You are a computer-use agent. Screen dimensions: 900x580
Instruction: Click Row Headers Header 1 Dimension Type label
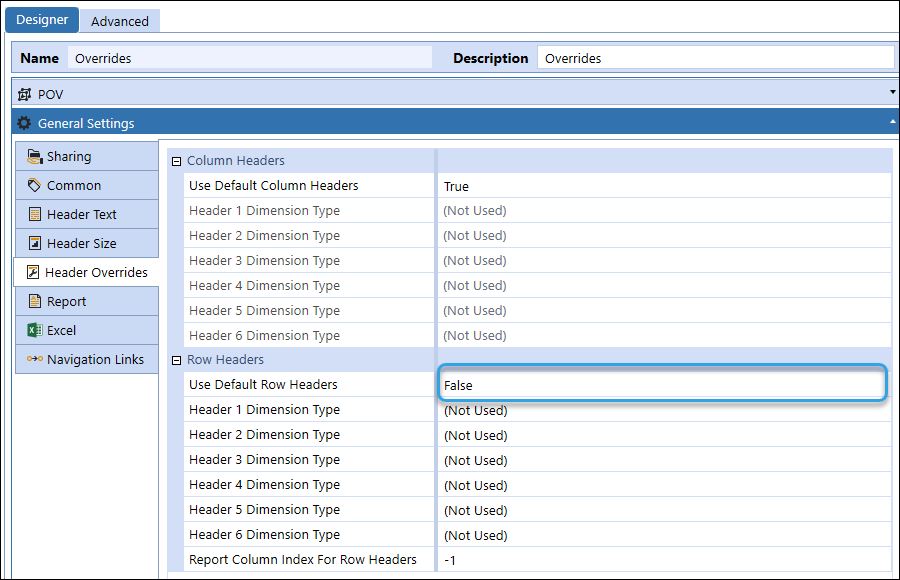[265, 409]
